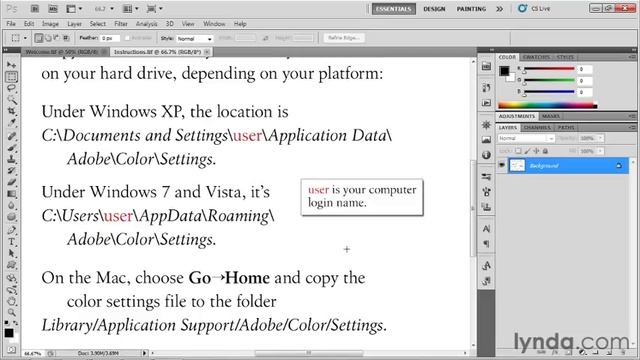Choose Add to selection mode
This screenshot has width=640, height=360.
coord(48,38)
